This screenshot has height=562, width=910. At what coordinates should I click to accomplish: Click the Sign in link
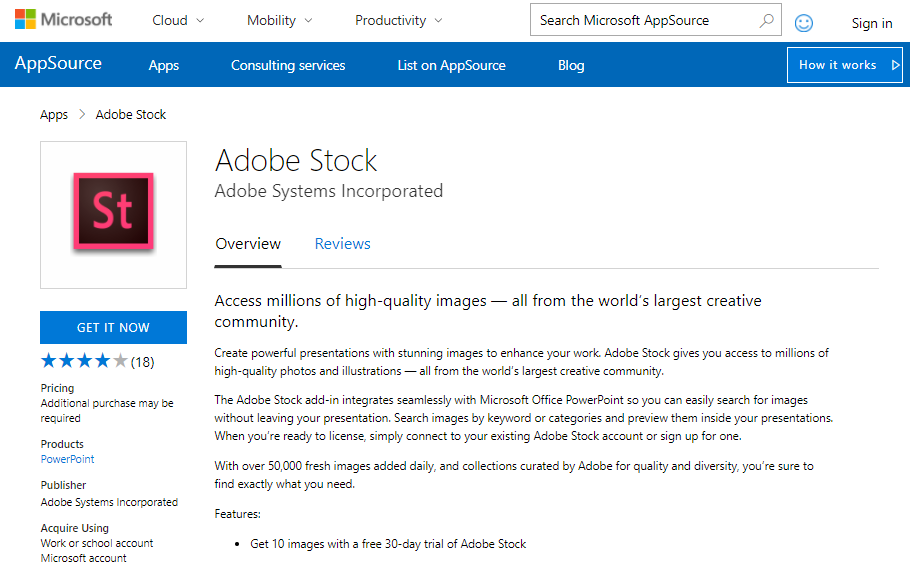click(x=872, y=23)
